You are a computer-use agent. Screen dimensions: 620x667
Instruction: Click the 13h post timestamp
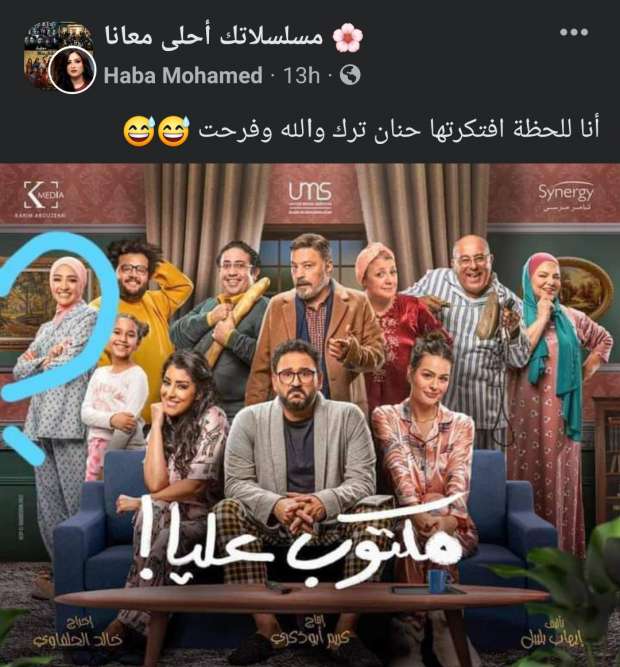click(x=301, y=75)
